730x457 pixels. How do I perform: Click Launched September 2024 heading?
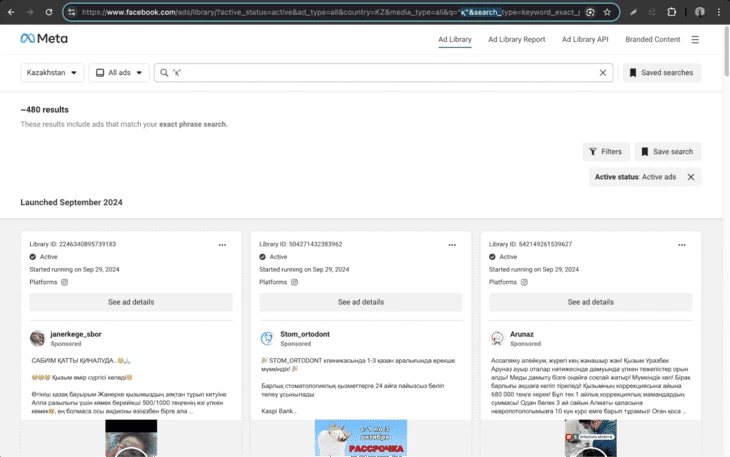point(71,202)
